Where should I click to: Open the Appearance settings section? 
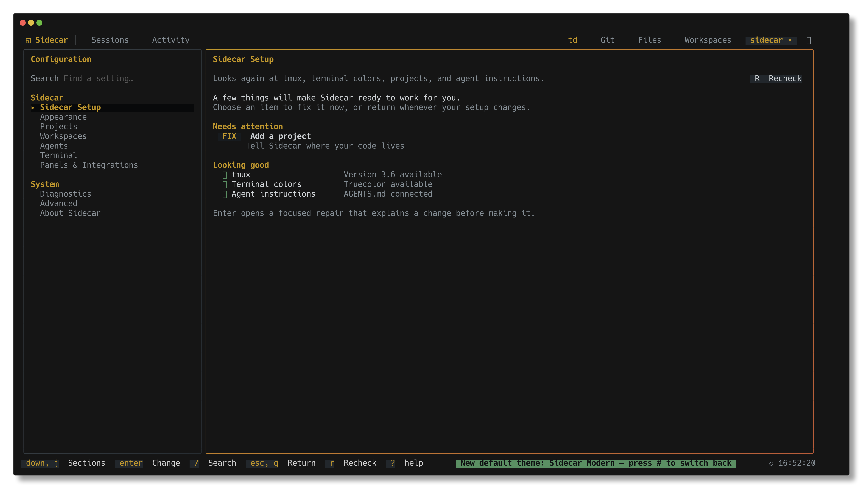pos(63,117)
